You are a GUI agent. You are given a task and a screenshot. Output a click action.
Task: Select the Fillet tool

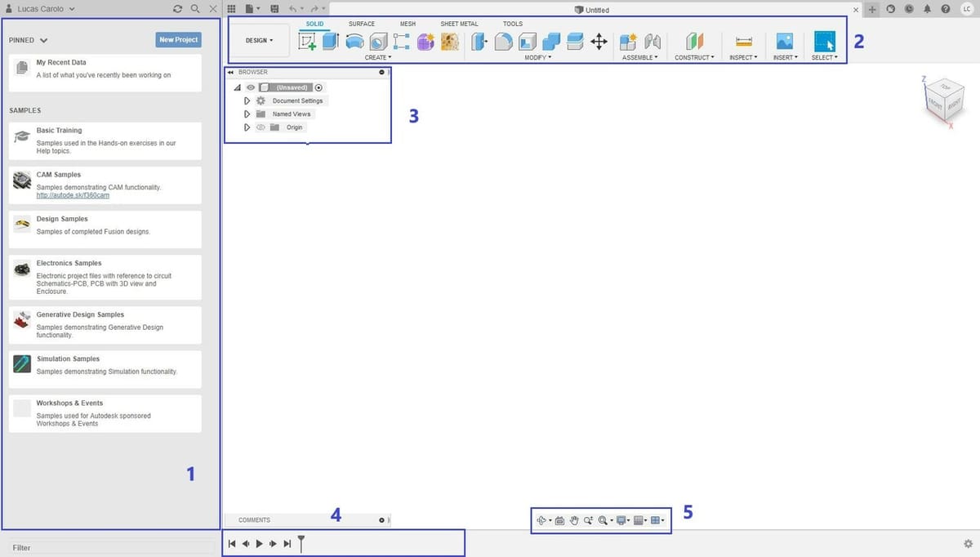503,41
